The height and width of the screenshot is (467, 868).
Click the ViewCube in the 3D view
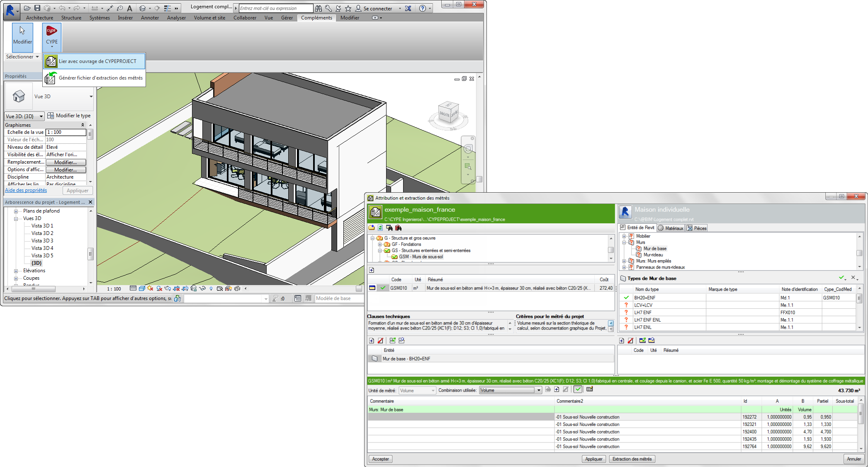point(449,113)
